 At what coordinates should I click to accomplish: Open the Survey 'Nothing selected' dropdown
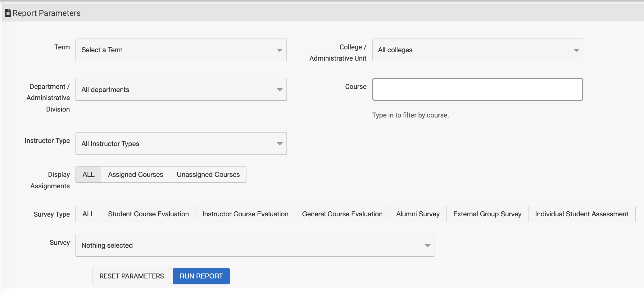(255, 246)
